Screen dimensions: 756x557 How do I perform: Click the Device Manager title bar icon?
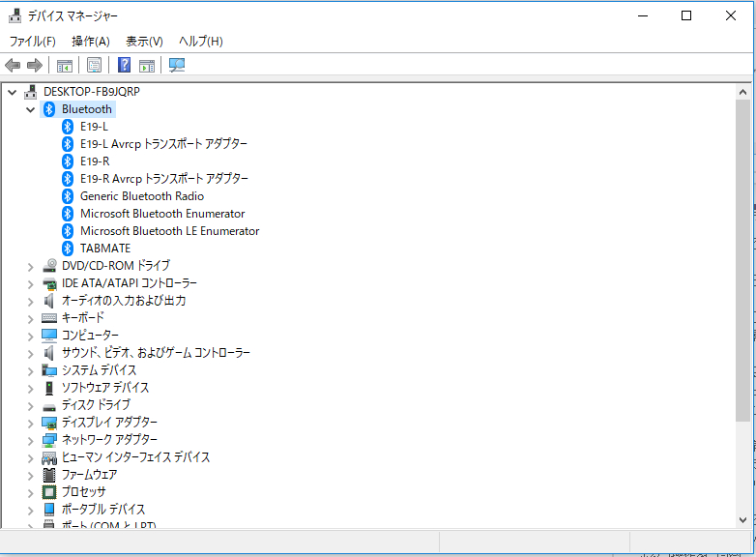15,15
